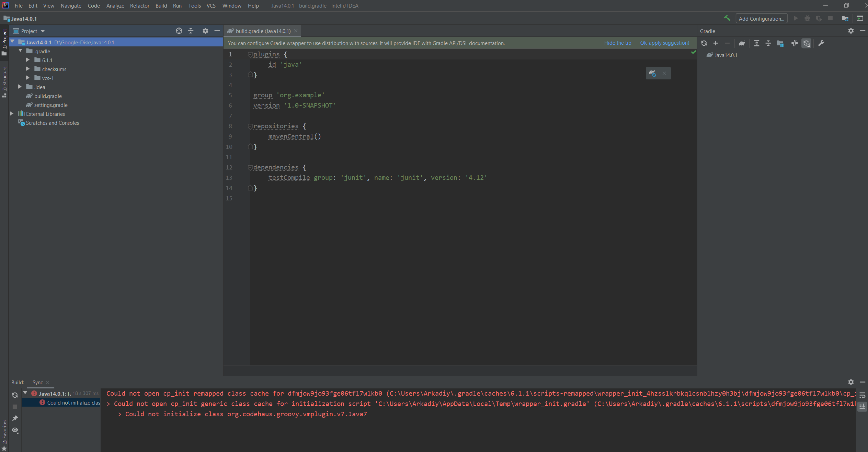
Task: Open the Structure tool window
Action: pyautogui.click(x=4, y=81)
